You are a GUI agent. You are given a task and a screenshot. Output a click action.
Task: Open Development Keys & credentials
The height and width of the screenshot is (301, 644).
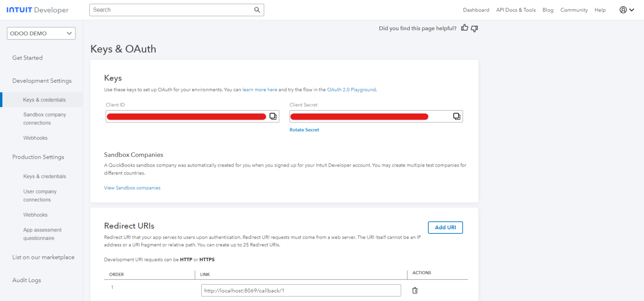click(44, 100)
